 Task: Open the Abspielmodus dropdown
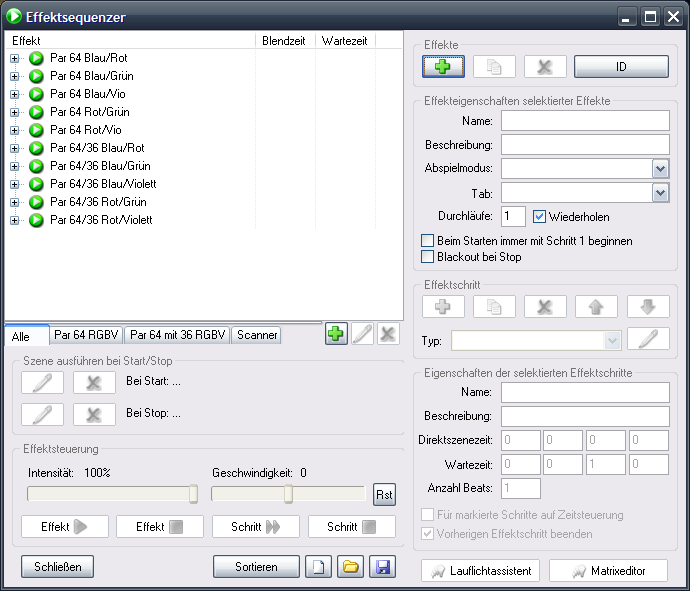[x=660, y=169]
